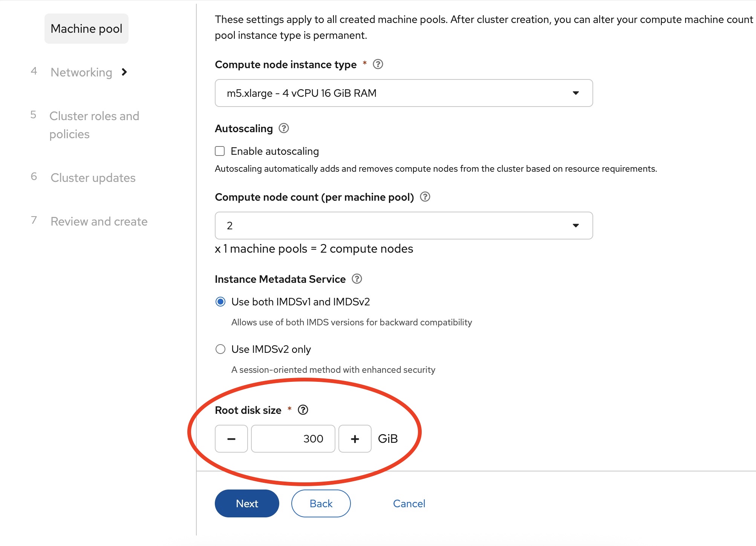The width and height of the screenshot is (756, 546).
Task: Click the Next button
Action: [x=247, y=503]
